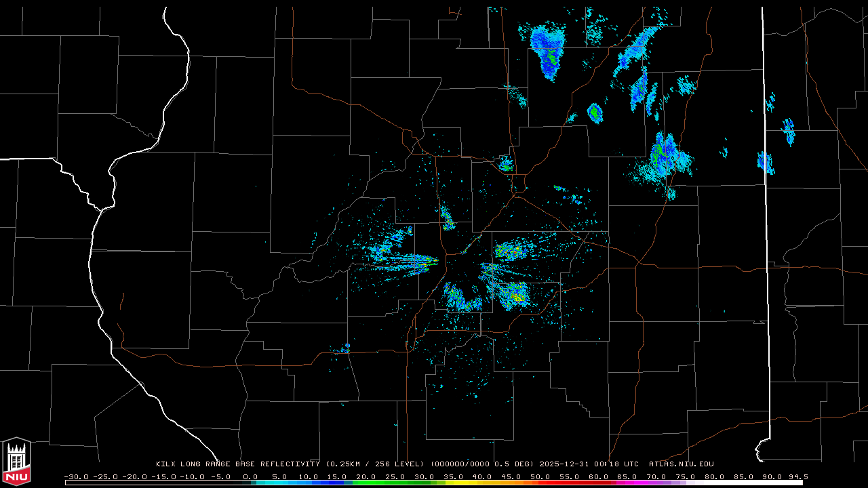
Task: Click the NIU castle logo
Action: coord(16,461)
